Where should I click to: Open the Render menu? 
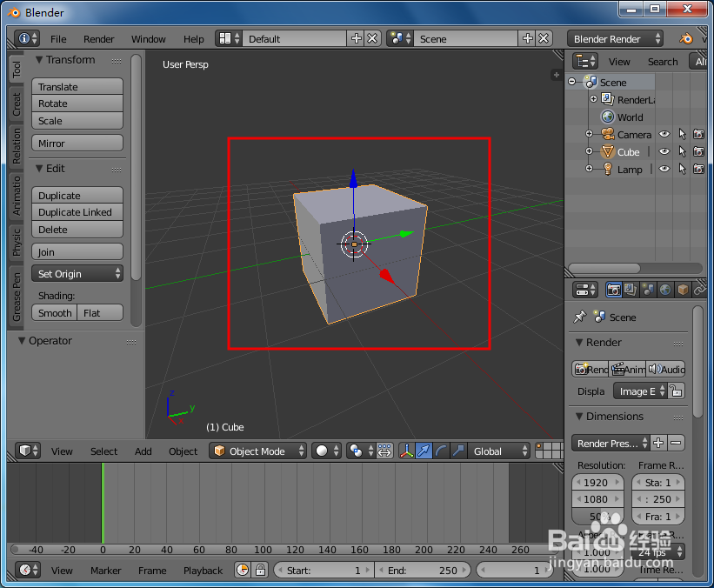point(99,39)
